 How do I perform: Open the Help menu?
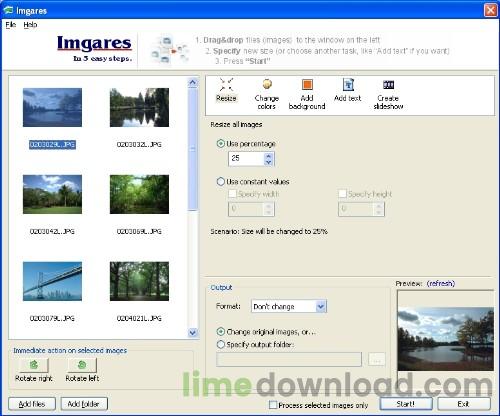[30, 25]
